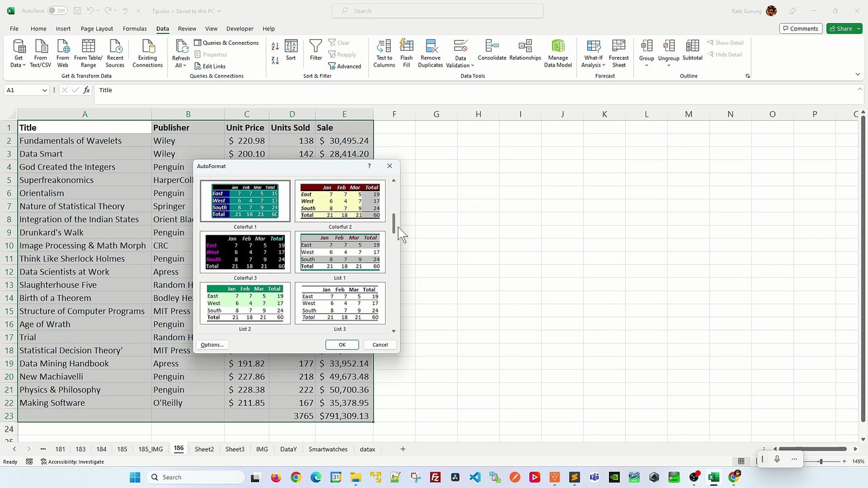
Task: Select the Sheet2 worksheet tab
Action: point(204,449)
